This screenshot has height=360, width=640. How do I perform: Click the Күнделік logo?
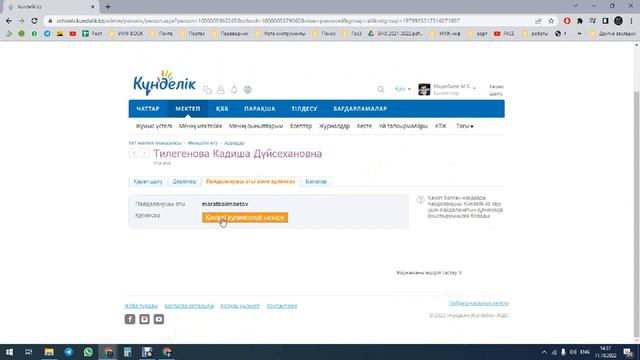click(164, 83)
